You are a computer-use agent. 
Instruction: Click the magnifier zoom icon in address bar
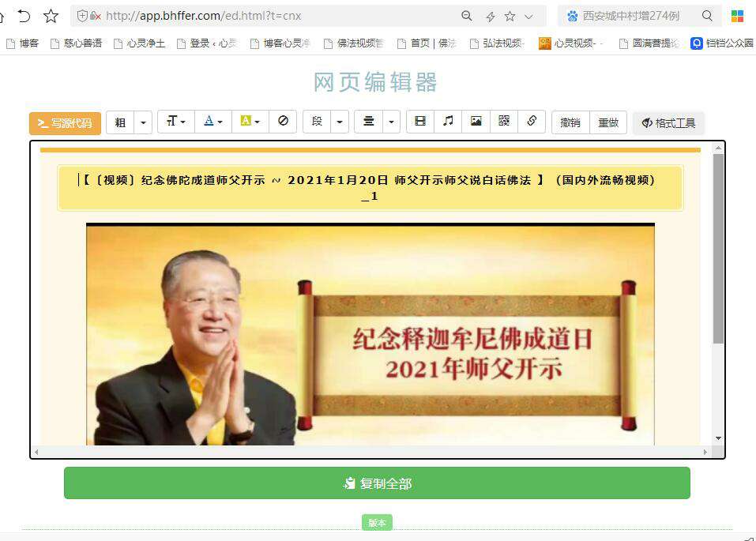pyautogui.click(x=467, y=16)
